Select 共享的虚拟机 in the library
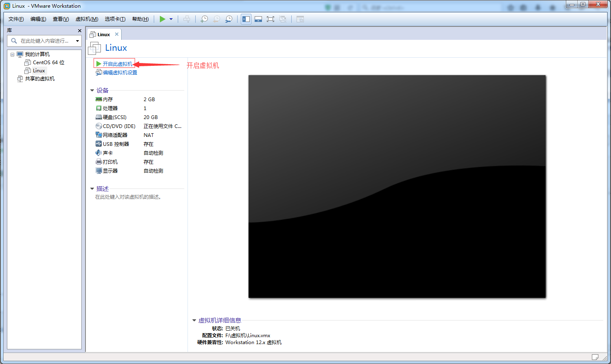Image resolution: width=611 pixels, height=364 pixels. coord(39,79)
